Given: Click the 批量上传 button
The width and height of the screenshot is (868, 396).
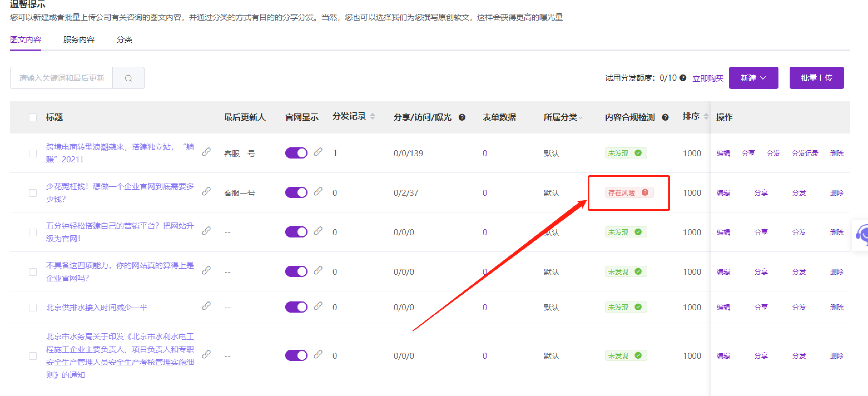Looking at the screenshot, I should [817, 78].
